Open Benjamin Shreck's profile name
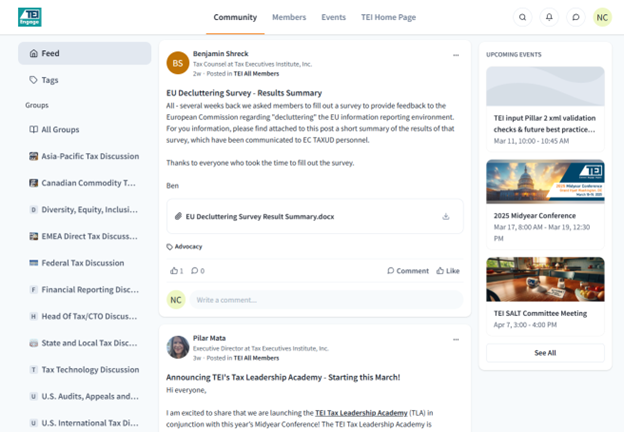624x432 pixels. click(220, 53)
